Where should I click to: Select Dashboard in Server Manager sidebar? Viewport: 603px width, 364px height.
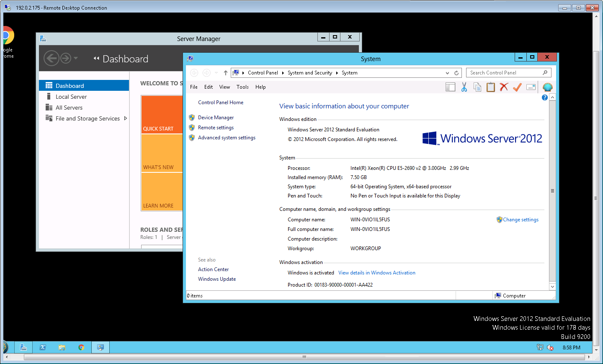pos(84,85)
